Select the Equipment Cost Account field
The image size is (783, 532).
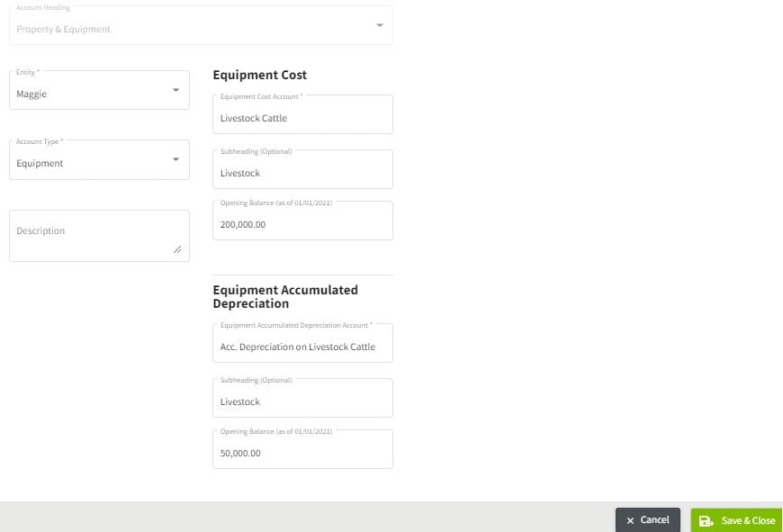click(x=302, y=117)
